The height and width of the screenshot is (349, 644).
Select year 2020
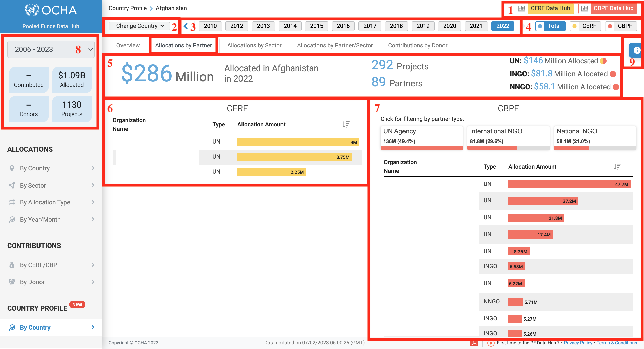tap(449, 26)
